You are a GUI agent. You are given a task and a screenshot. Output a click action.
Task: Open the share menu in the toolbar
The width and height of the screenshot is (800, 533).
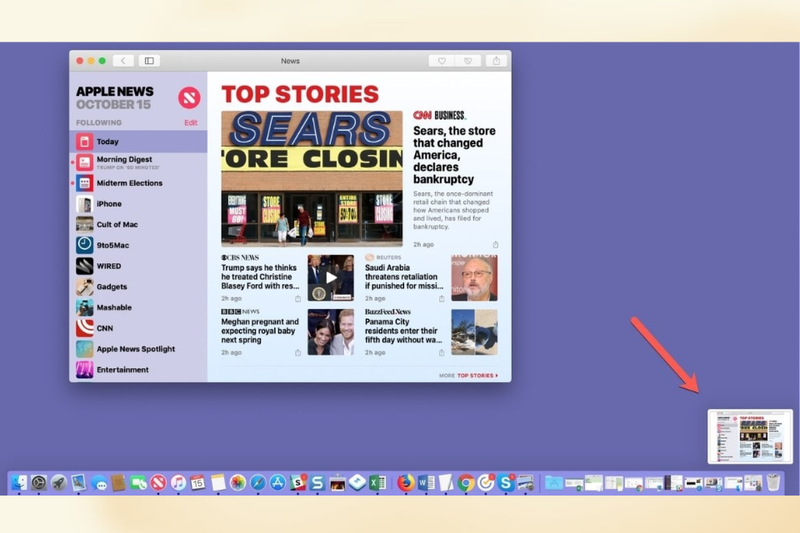tap(496, 61)
